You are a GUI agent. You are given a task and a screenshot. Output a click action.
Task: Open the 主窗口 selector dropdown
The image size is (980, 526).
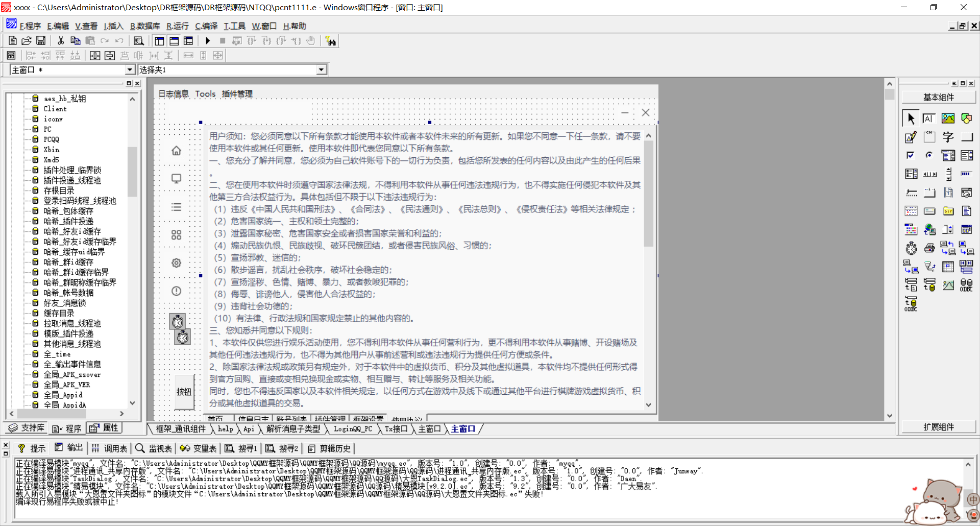(x=130, y=69)
